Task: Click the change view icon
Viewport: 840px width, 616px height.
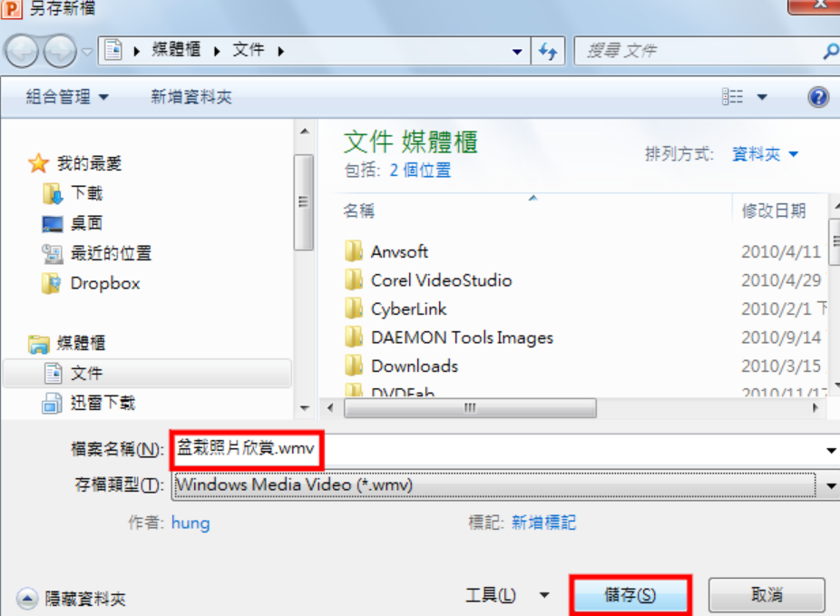Action: [732, 97]
